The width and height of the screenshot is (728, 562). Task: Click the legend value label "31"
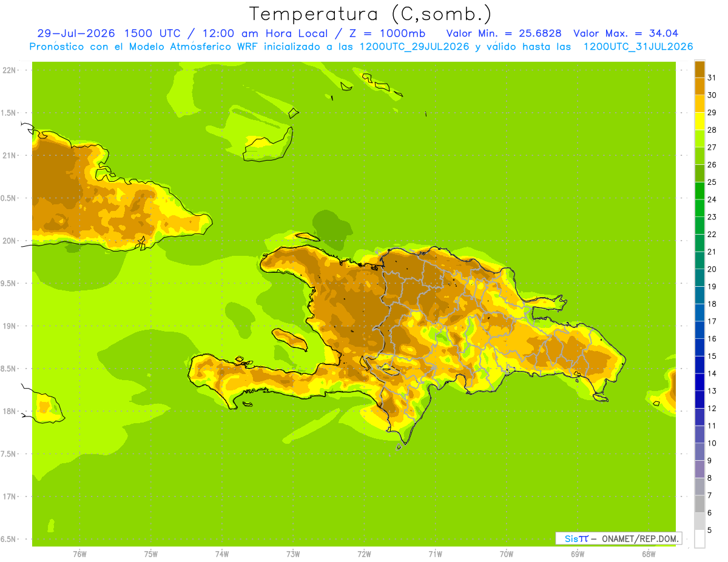[x=712, y=78]
